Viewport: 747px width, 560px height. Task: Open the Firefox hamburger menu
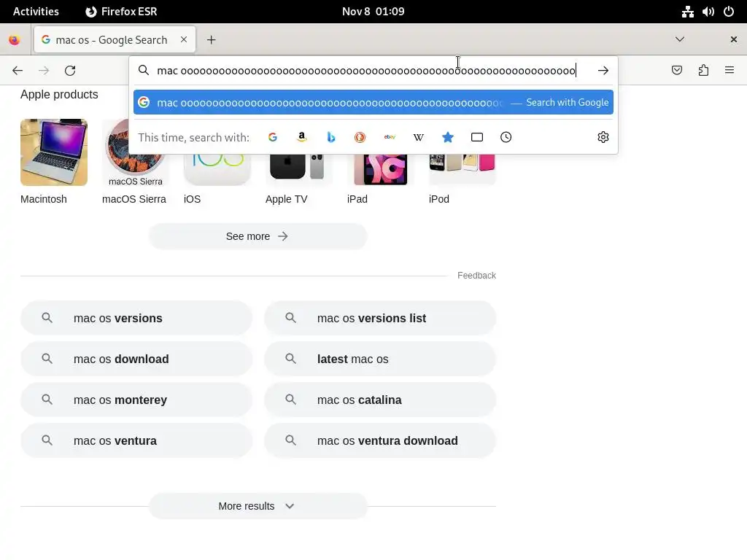(729, 71)
